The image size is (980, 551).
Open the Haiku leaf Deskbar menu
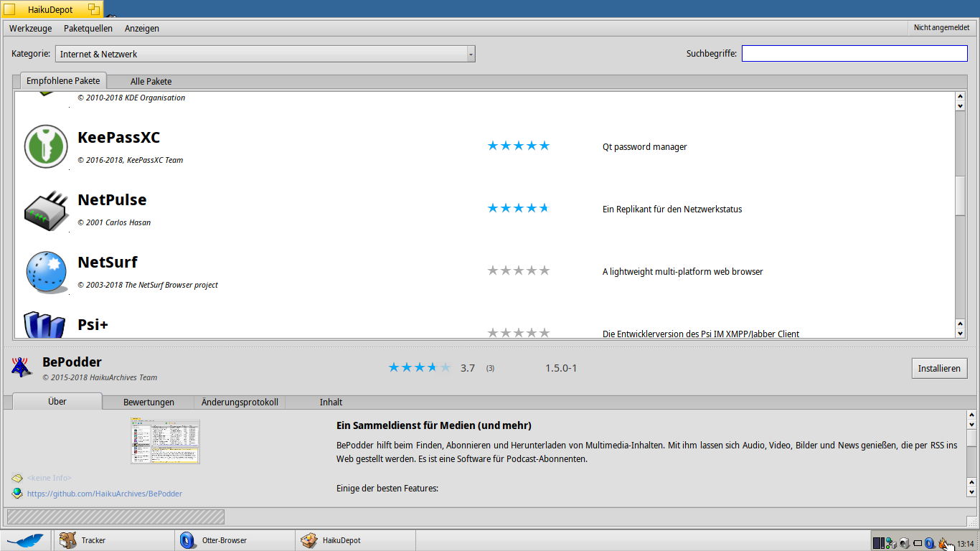(x=26, y=540)
